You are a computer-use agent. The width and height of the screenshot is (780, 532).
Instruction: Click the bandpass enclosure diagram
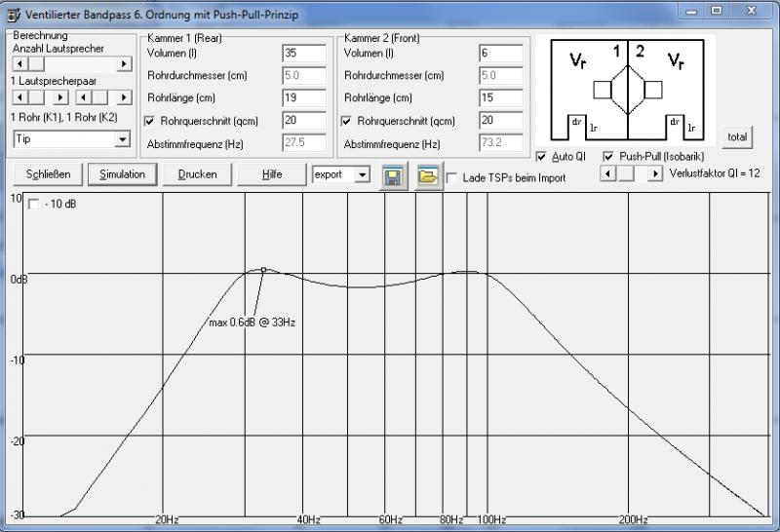click(626, 90)
